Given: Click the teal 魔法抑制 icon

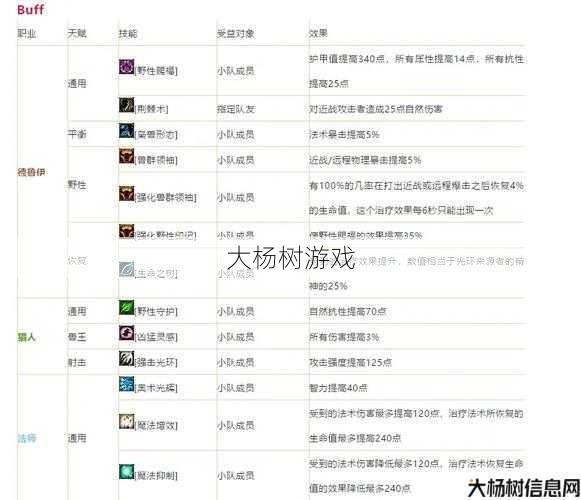Looking at the screenshot, I should point(126,472).
